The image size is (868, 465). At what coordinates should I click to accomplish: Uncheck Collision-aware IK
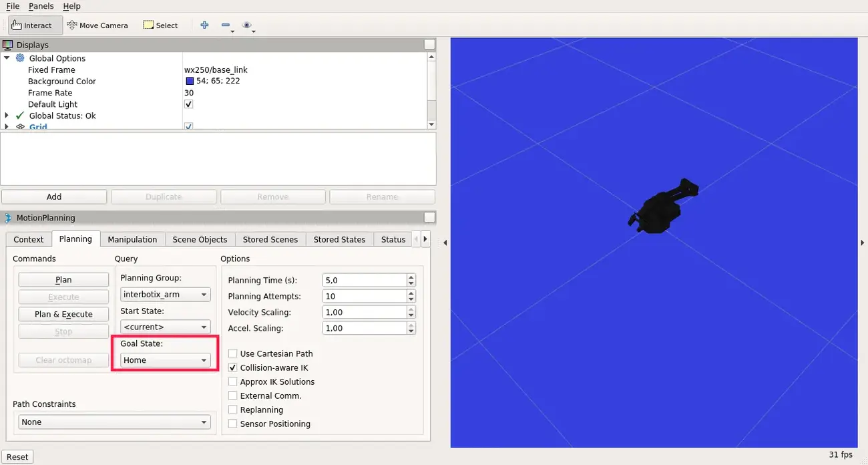233,367
